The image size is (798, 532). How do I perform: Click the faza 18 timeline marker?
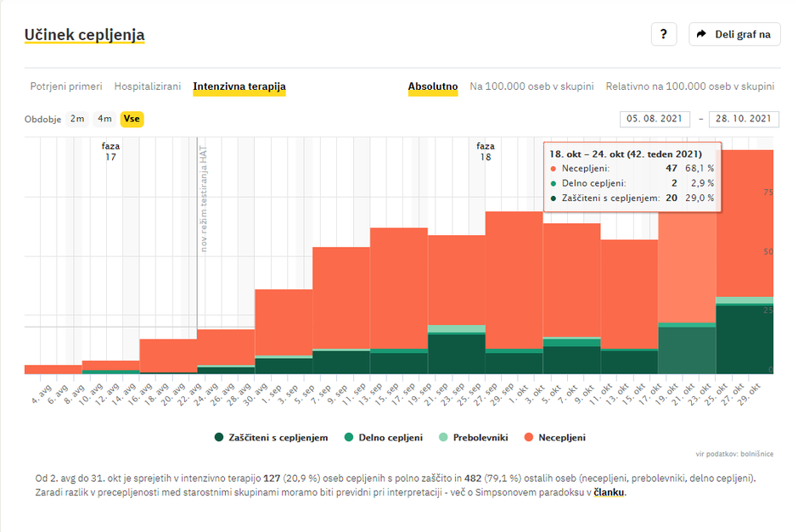pos(485,151)
